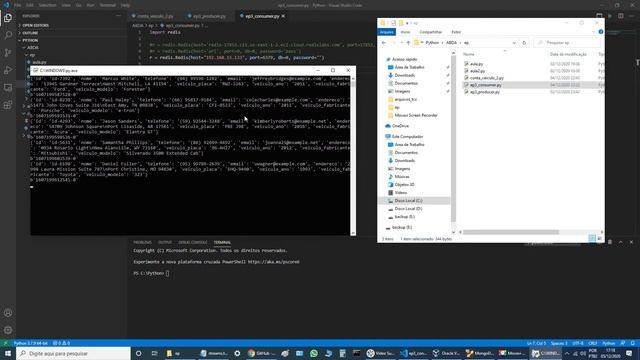Open the Exibir ribbon tab in File Explorer
The height and width of the screenshot is (360, 640).
point(456,32)
